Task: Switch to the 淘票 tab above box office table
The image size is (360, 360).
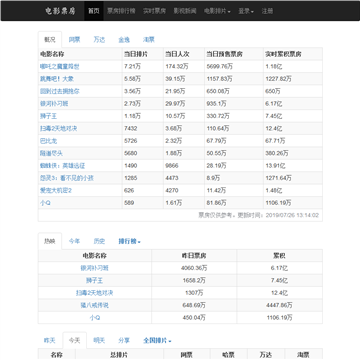Action: click(x=149, y=40)
